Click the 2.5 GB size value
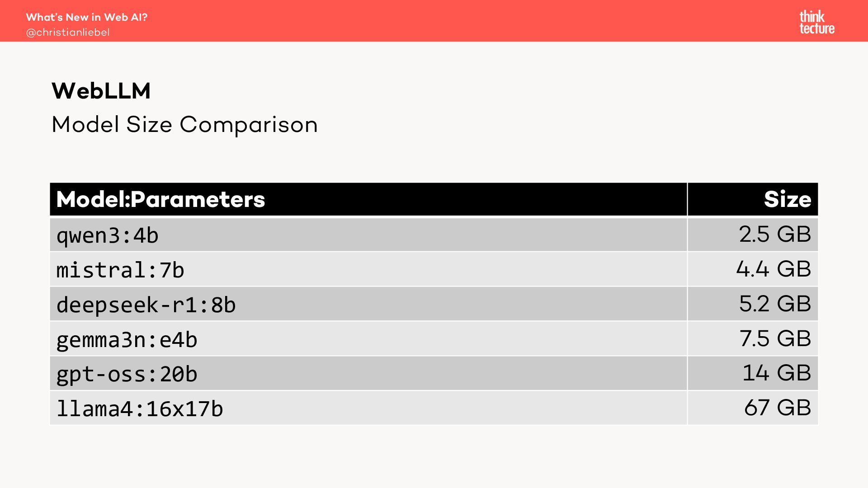This screenshot has width=868, height=488. coord(775,234)
